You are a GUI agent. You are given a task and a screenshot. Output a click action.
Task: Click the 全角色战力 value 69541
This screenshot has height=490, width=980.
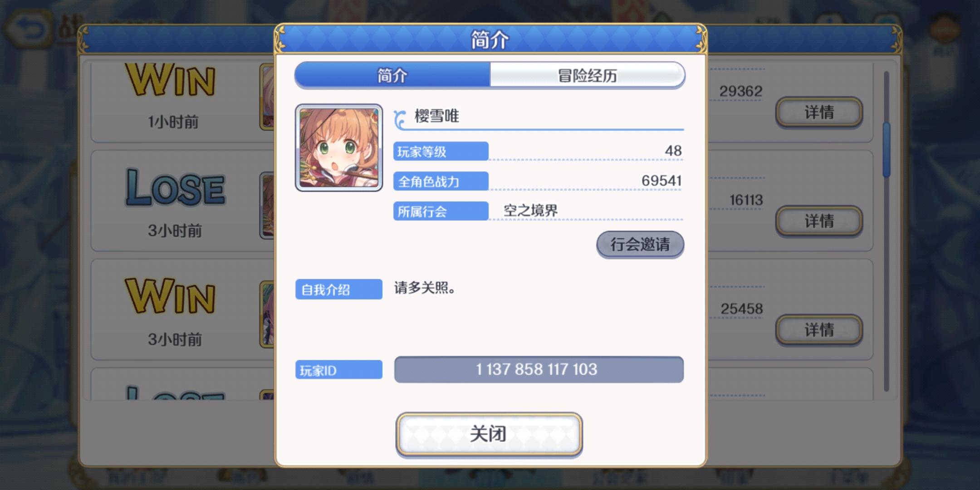(661, 181)
